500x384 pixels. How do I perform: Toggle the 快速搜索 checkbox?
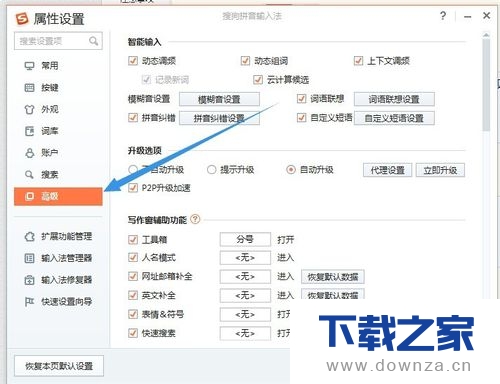(x=133, y=333)
